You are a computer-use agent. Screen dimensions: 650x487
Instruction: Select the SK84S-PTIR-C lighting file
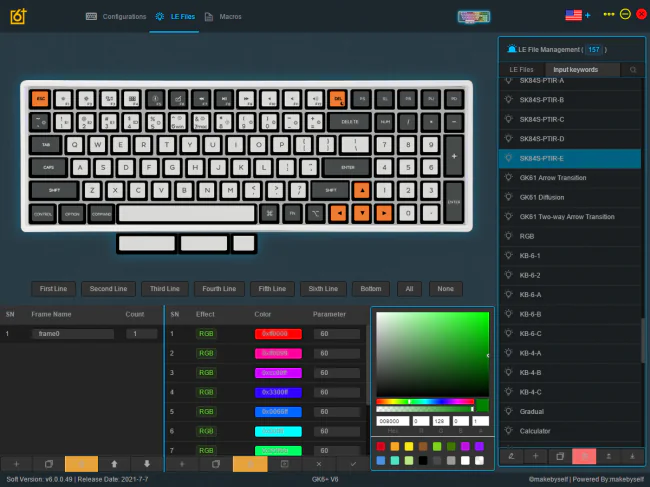[570, 119]
